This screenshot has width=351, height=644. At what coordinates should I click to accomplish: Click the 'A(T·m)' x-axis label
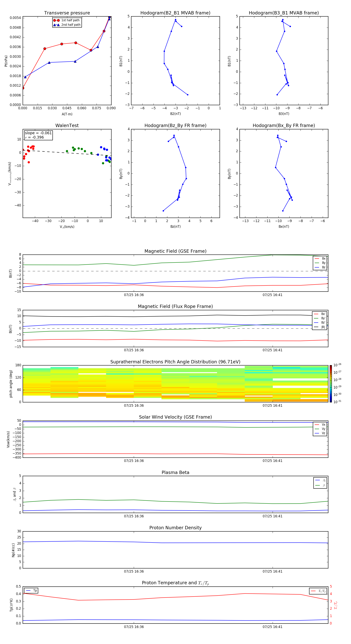(x=67, y=114)
